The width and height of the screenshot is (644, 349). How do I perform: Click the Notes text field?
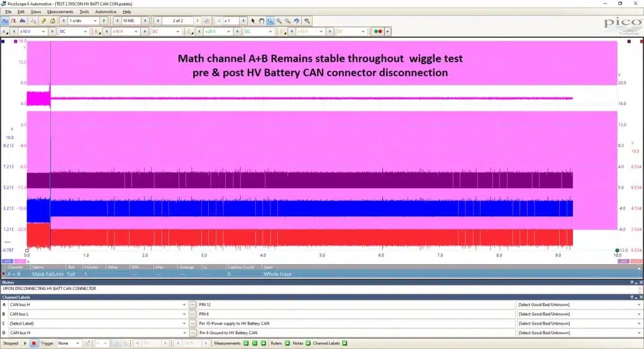click(319, 289)
